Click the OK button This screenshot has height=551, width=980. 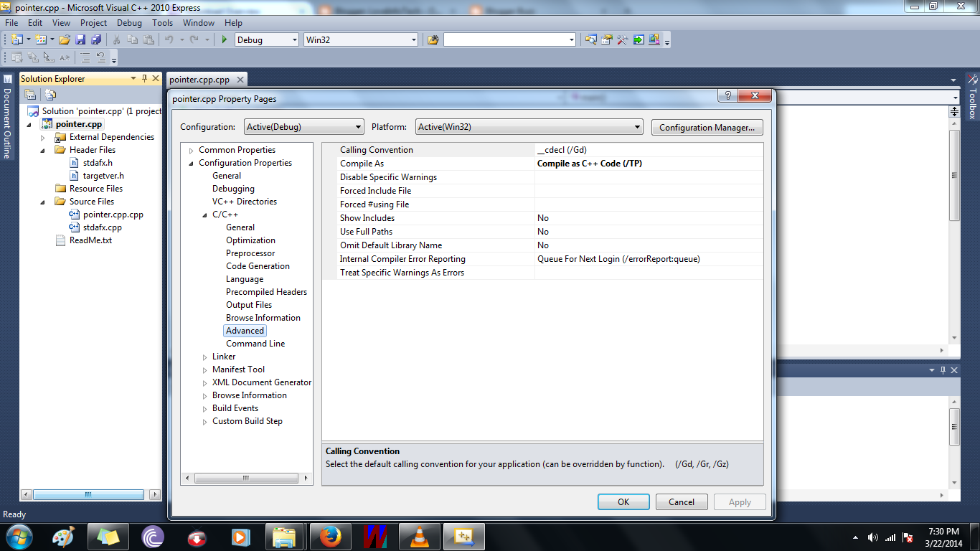(x=623, y=502)
